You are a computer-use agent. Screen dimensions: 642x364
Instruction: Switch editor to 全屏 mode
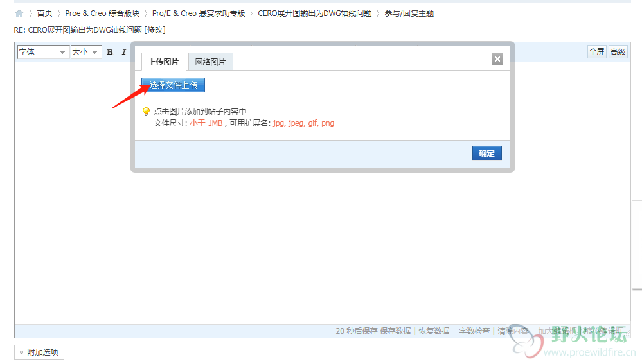pos(596,51)
